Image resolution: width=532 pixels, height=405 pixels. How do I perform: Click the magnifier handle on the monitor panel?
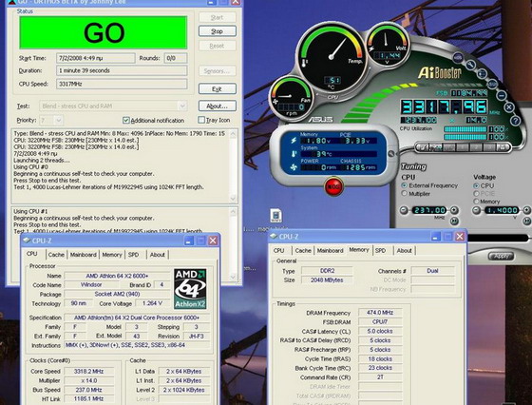pyautogui.click(x=391, y=154)
